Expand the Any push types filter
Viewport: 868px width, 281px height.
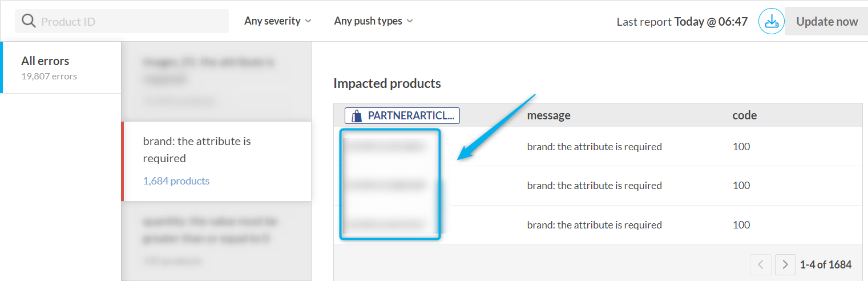[x=373, y=21]
